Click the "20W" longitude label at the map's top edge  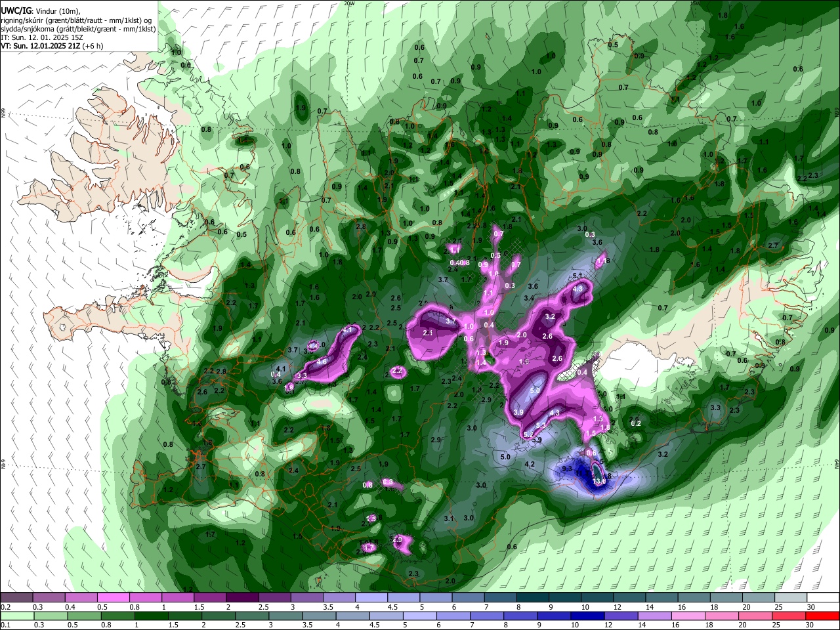click(x=349, y=3)
